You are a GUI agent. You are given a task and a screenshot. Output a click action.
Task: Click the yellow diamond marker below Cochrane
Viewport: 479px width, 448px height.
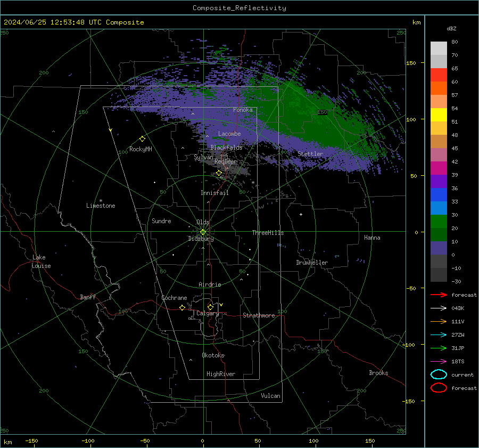(x=183, y=308)
